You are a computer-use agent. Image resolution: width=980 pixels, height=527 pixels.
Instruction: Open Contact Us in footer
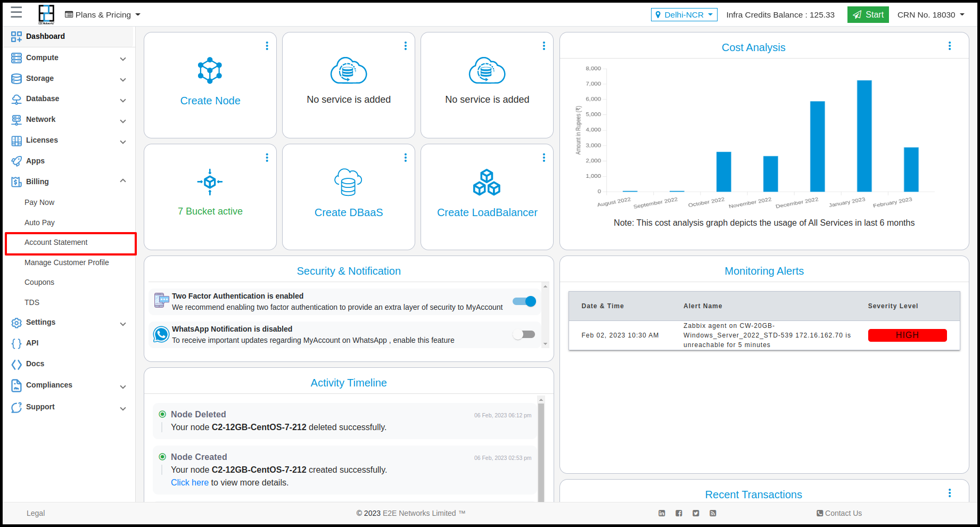pyautogui.click(x=839, y=513)
